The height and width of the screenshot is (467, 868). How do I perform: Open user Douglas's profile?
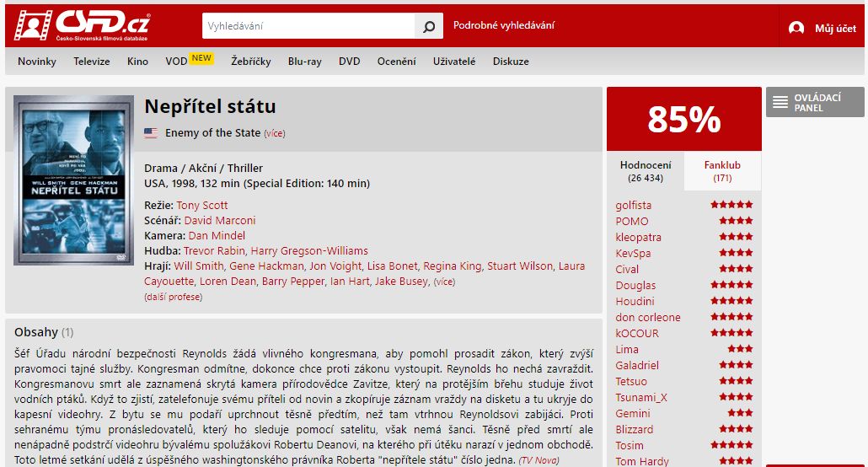point(635,285)
